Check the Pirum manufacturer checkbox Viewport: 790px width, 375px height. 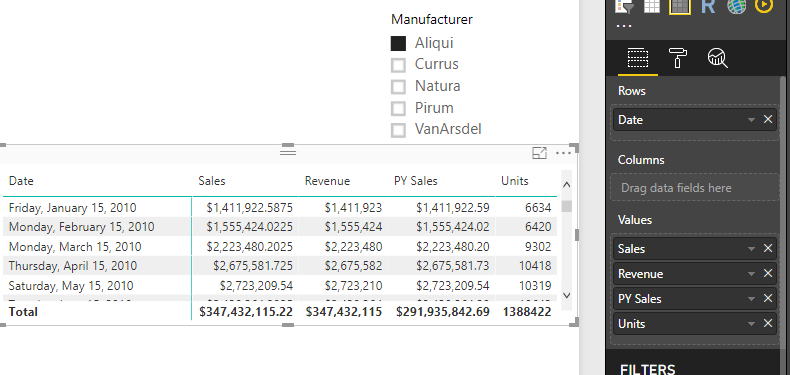coord(398,108)
